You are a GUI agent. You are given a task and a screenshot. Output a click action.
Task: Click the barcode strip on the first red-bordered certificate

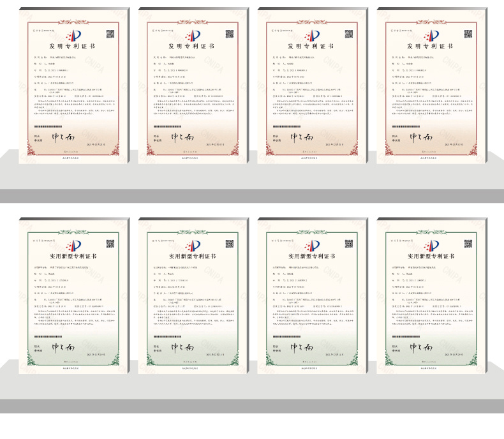pyautogui.click(x=48, y=126)
